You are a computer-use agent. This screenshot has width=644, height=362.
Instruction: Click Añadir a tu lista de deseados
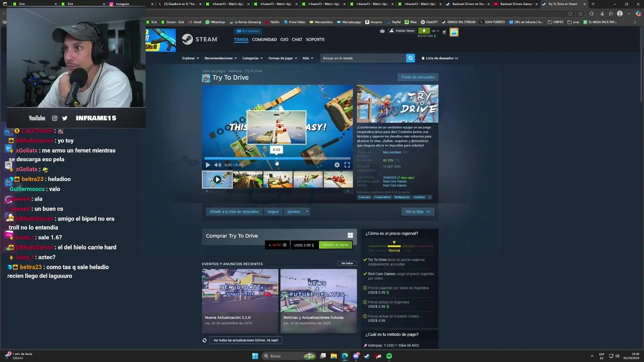pyautogui.click(x=234, y=212)
